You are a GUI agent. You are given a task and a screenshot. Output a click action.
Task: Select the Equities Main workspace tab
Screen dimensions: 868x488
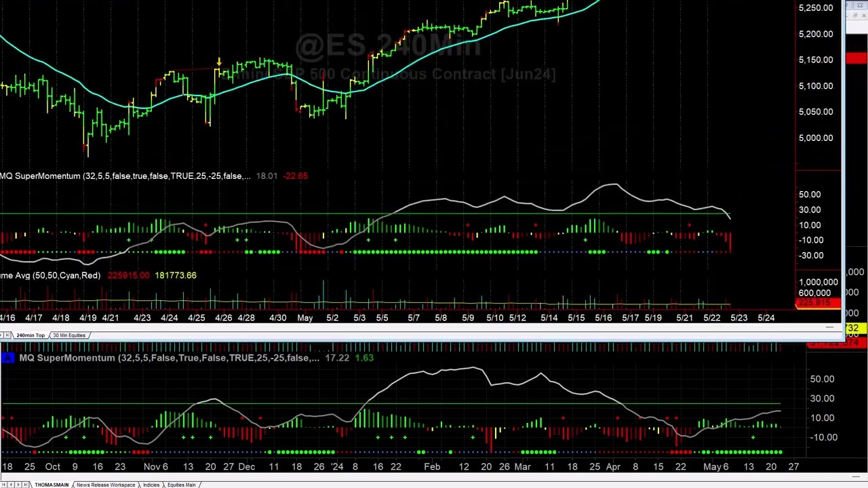[180, 485]
